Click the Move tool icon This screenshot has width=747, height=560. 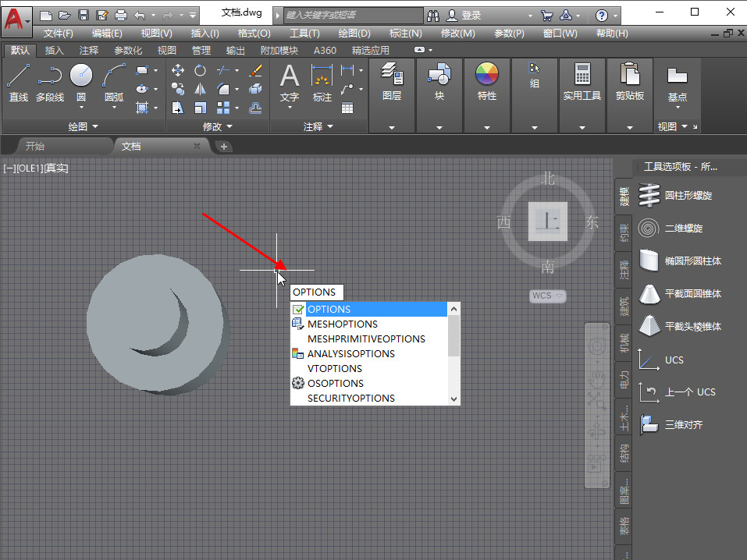(178, 70)
